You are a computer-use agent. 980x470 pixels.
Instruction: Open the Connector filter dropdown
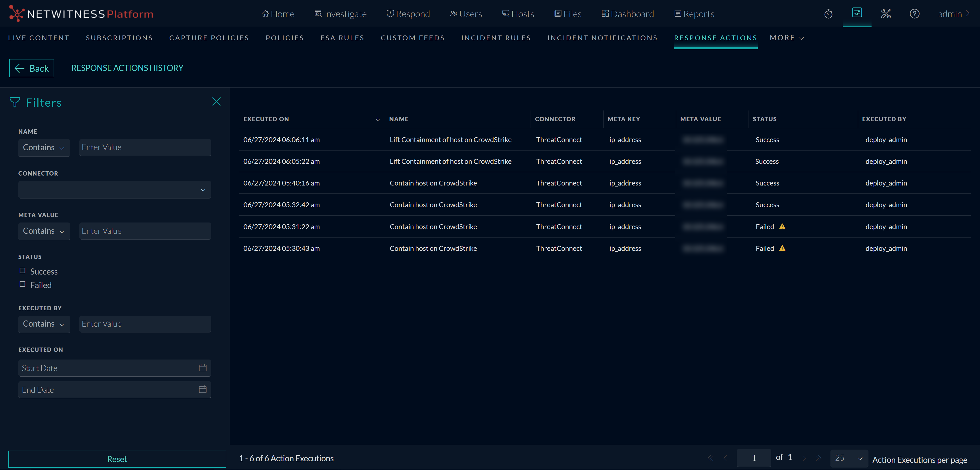115,189
